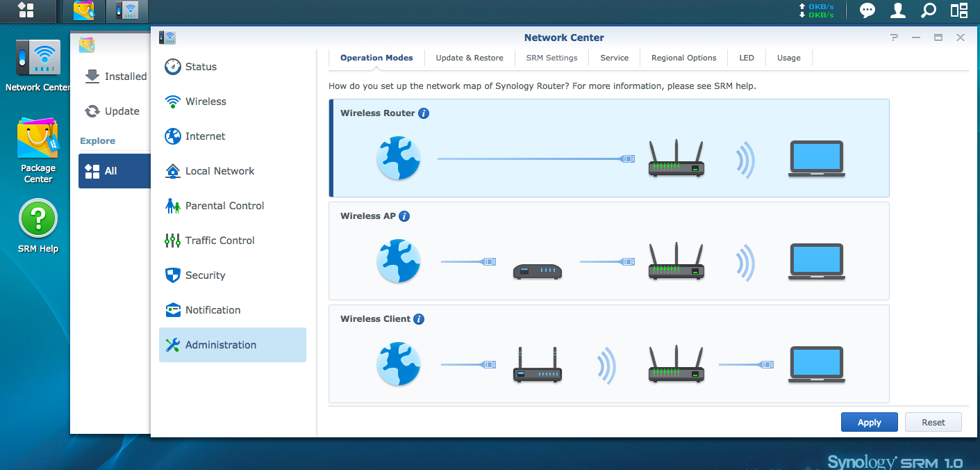
Task: Click the upload and download speed indicator
Action: (816, 10)
